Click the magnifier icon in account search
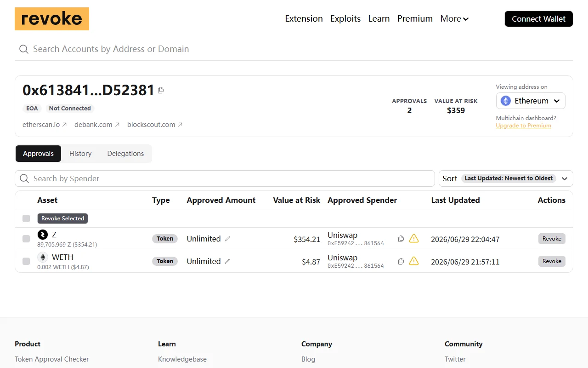 tap(24, 49)
